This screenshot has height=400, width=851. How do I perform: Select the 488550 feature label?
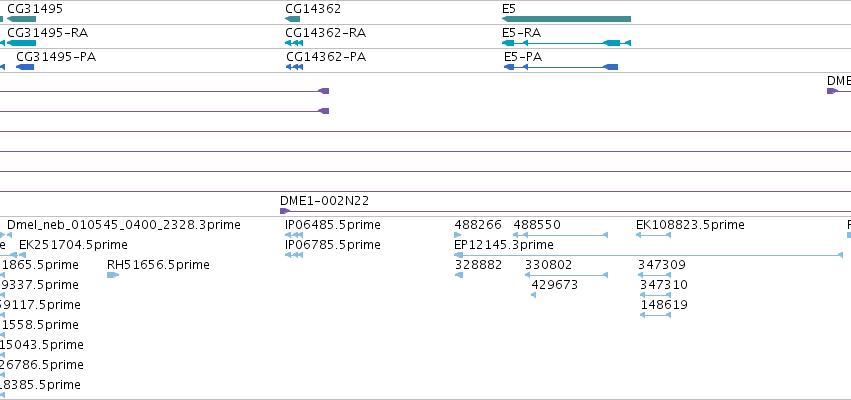pyautogui.click(x=537, y=225)
